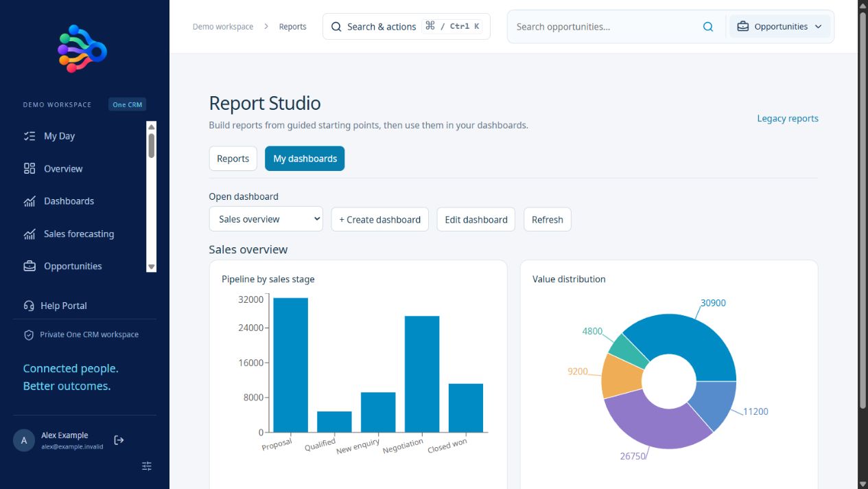Image resolution: width=868 pixels, height=489 pixels.
Task: Click the My Day checklist icon
Action: (x=30, y=136)
